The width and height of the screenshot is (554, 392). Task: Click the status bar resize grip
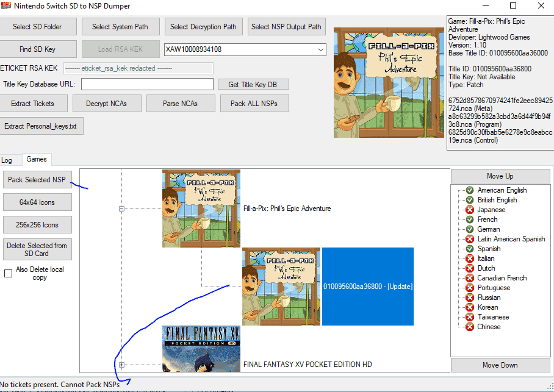pyautogui.click(x=550, y=387)
